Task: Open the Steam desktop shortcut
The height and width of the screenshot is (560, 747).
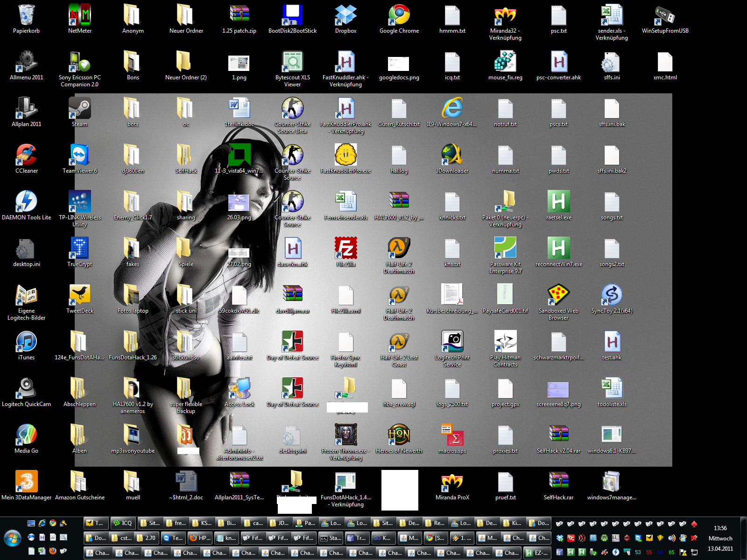Action: coord(79,109)
